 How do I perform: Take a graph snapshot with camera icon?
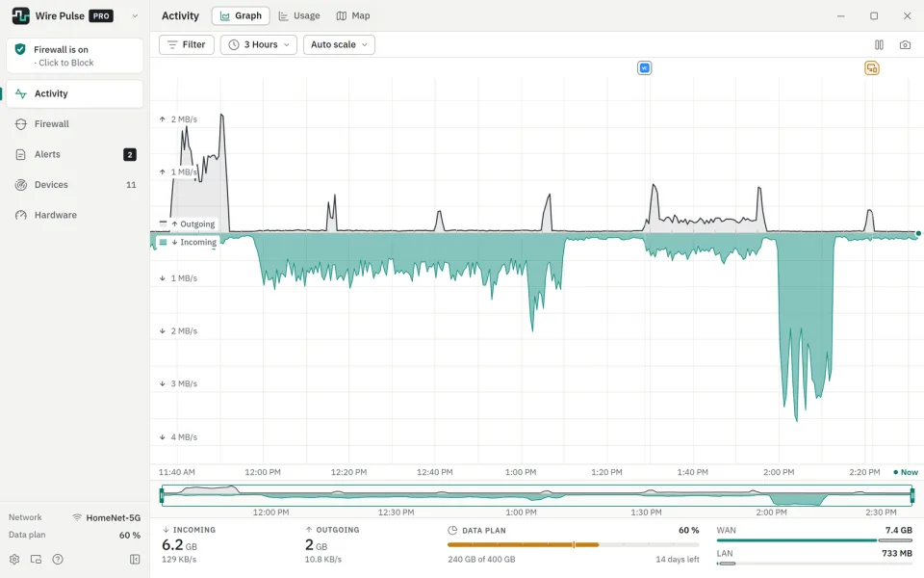[x=905, y=45]
